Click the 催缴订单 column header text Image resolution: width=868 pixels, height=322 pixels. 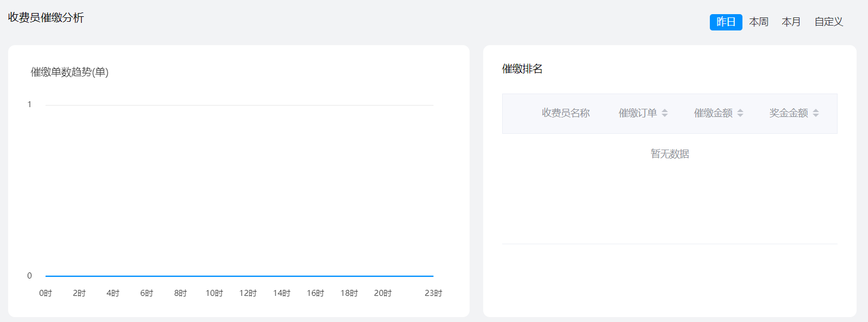[638, 113]
